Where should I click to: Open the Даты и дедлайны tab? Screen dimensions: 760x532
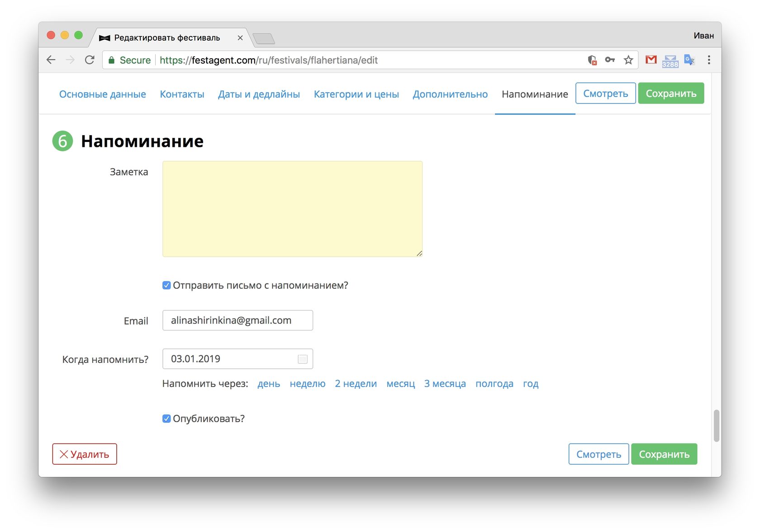[259, 94]
